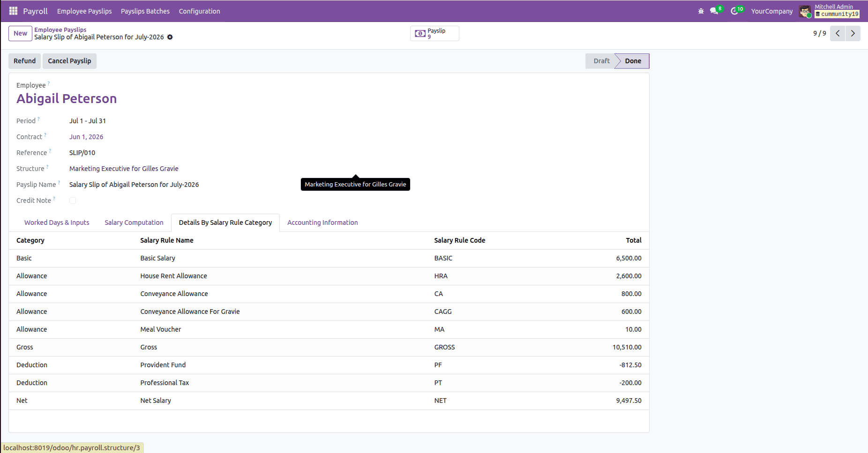This screenshot has height=453, width=868.
Task: Go to next record arrow
Action: pos(853,33)
